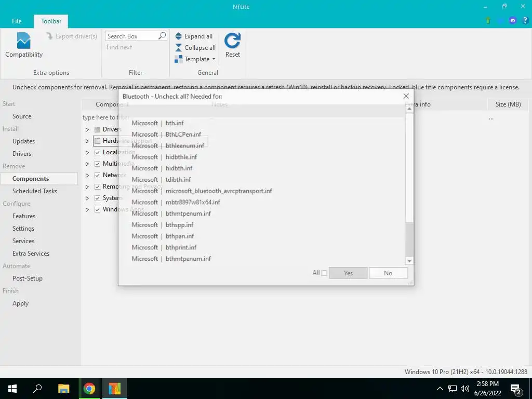Uncheck the System component checkbox
This screenshot has width=532, height=399.
[x=97, y=198]
